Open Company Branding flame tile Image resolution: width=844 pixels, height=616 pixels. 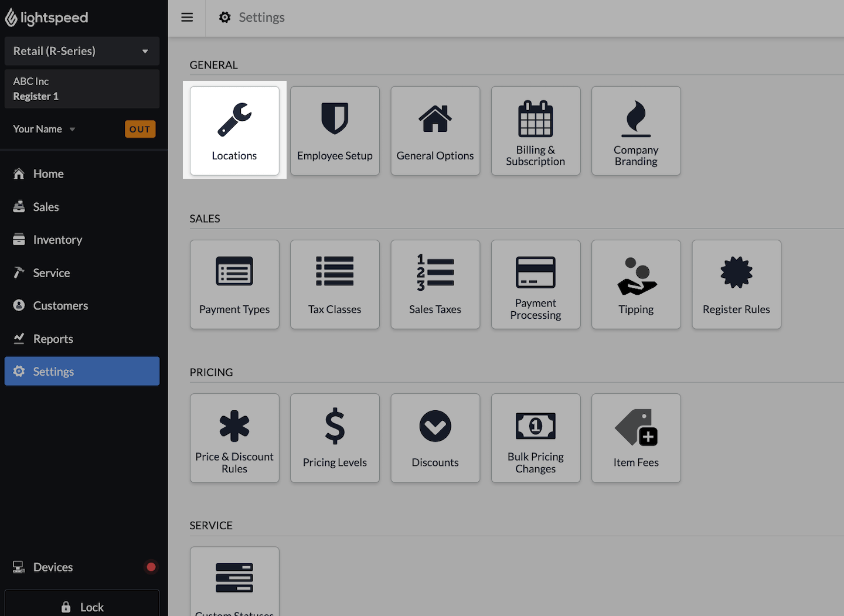(x=636, y=131)
